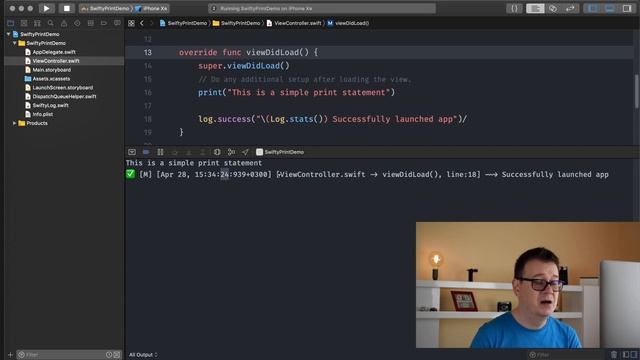The width and height of the screenshot is (640, 360).
Task: Click "This is a simple print statement" console output
Action: click(x=194, y=163)
